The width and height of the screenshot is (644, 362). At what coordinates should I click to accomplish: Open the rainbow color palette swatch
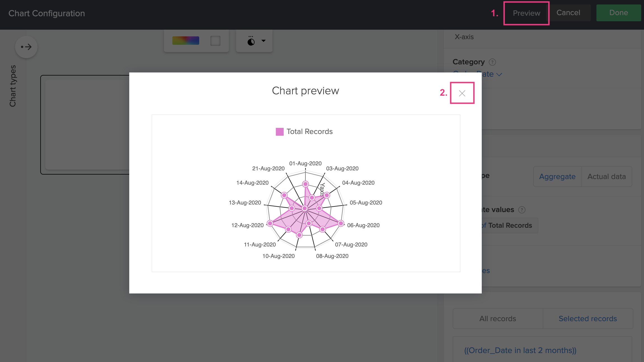[185, 41]
